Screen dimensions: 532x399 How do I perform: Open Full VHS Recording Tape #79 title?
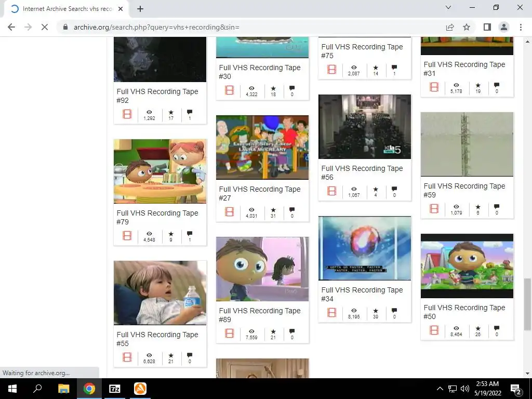pos(157,218)
